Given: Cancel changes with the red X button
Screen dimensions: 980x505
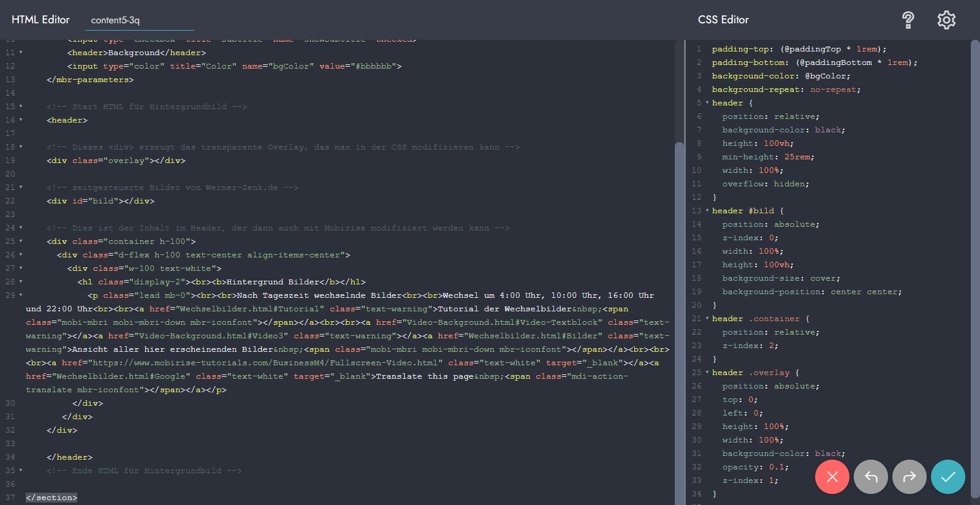Looking at the screenshot, I should click(832, 476).
